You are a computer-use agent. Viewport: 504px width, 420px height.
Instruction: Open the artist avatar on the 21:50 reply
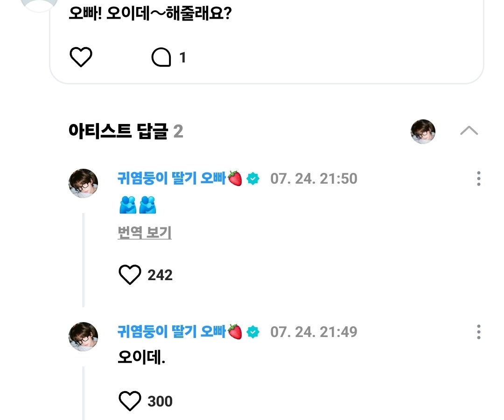[84, 183]
